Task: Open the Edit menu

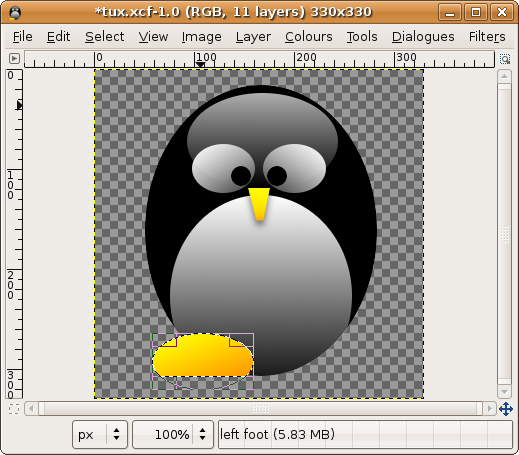Action: tap(58, 37)
